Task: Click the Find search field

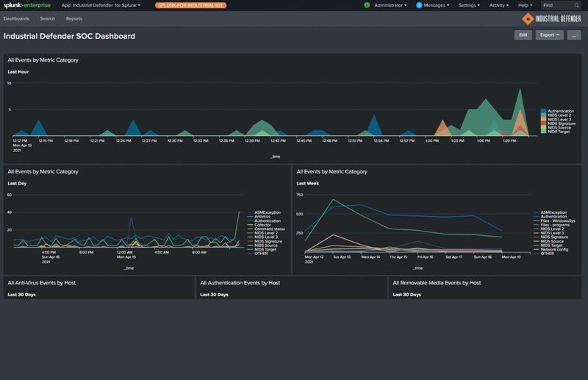Action: (565, 5)
